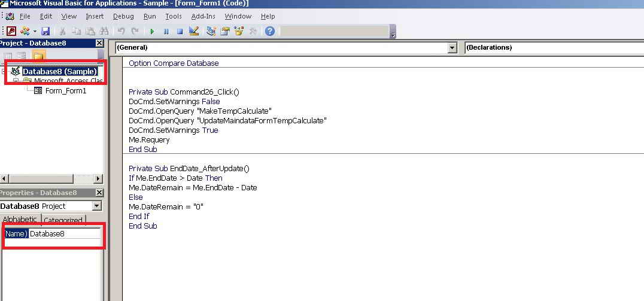The width and height of the screenshot is (644, 301).
Task: Open the Tools menu
Action: 174,16
